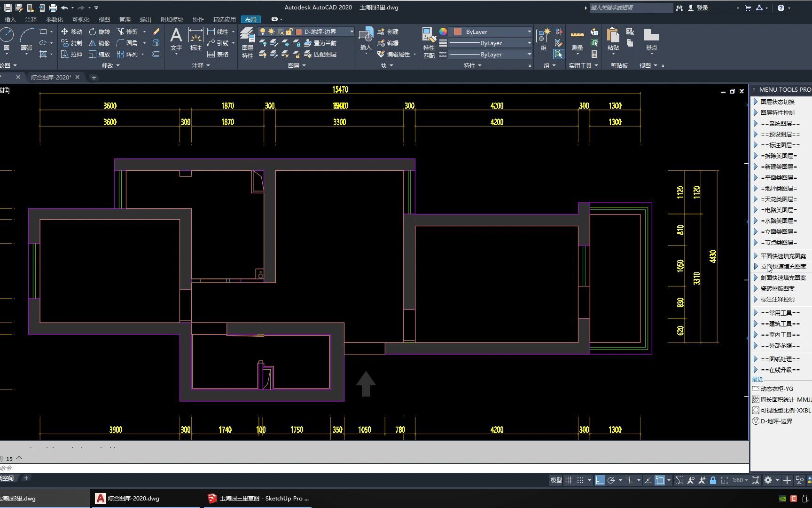
Task: Click the keyword search input field
Action: 631,8
